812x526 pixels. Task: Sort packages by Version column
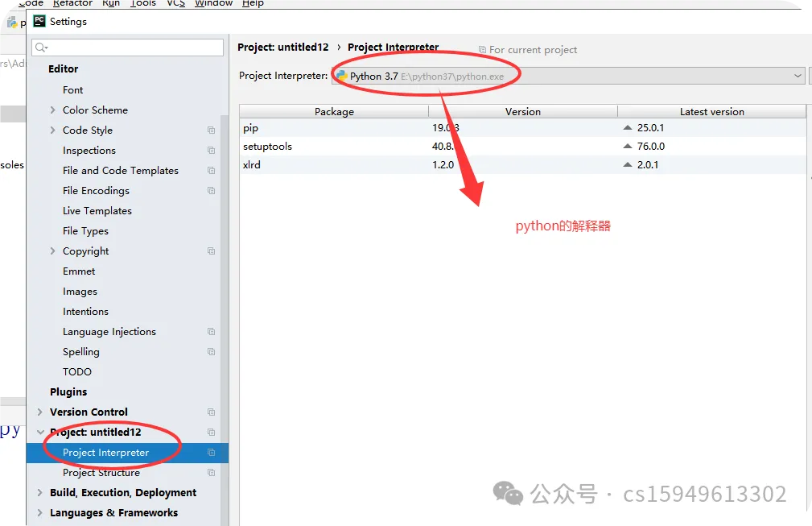[522, 111]
